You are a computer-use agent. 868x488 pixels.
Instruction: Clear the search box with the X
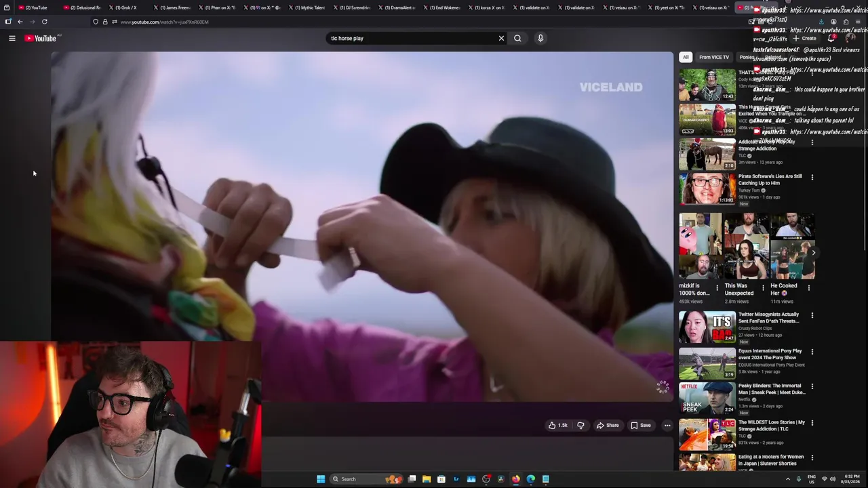(501, 39)
